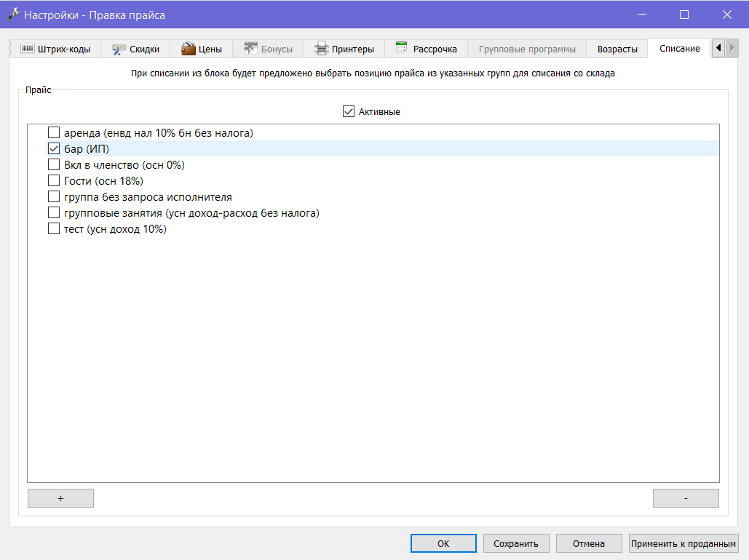The width and height of the screenshot is (749, 560).
Task: Uncheck the Активные checkbox
Action: tap(348, 112)
